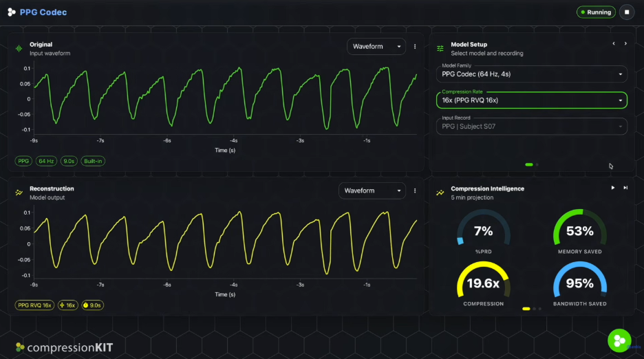Stop the running session with stop button
The height and width of the screenshot is (359, 644).
[x=627, y=12]
